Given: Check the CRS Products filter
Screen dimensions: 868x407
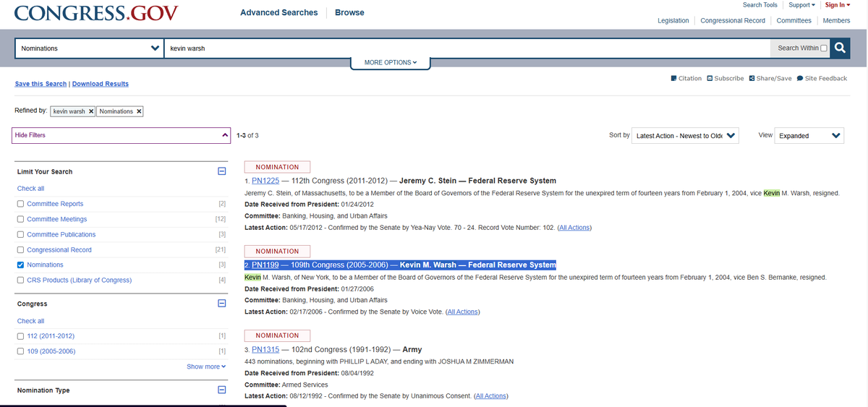Looking at the screenshot, I should pyautogui.click(x=20, y=280).
